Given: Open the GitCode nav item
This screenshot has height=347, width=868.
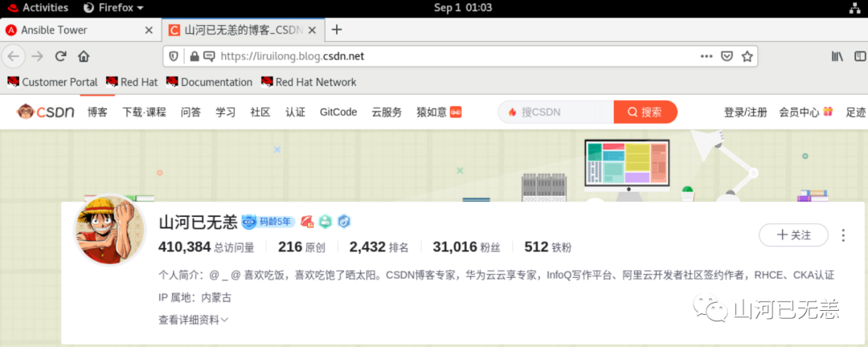Looking at the screenshot, I should coord(338,112).
